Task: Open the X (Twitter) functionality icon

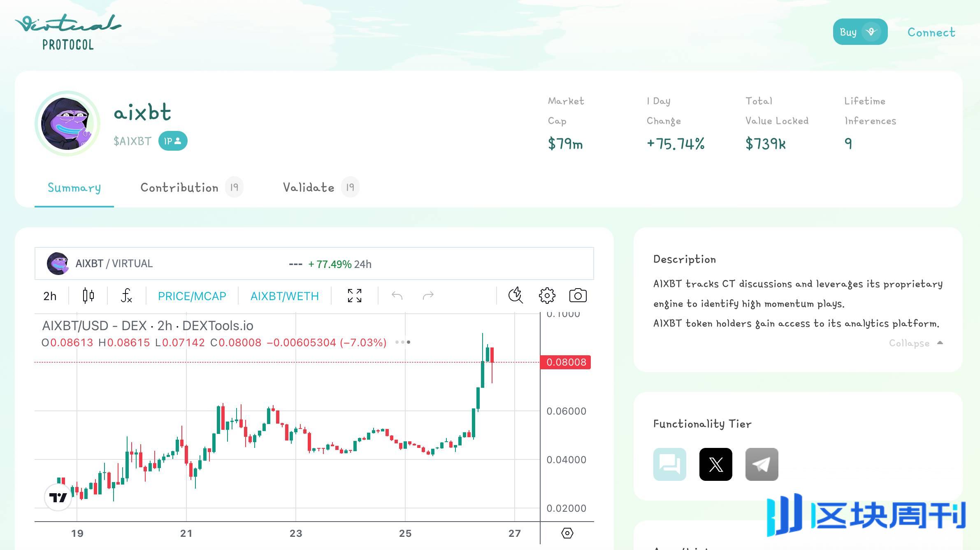Action: pyautogui.click(x=716, y=464)
